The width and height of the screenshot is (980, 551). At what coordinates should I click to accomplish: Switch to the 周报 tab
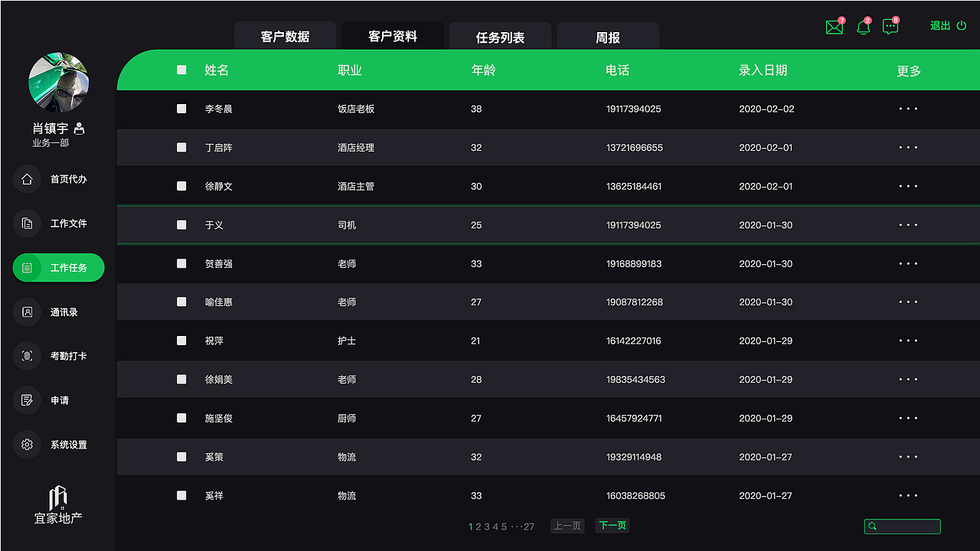tap(607, 35)
